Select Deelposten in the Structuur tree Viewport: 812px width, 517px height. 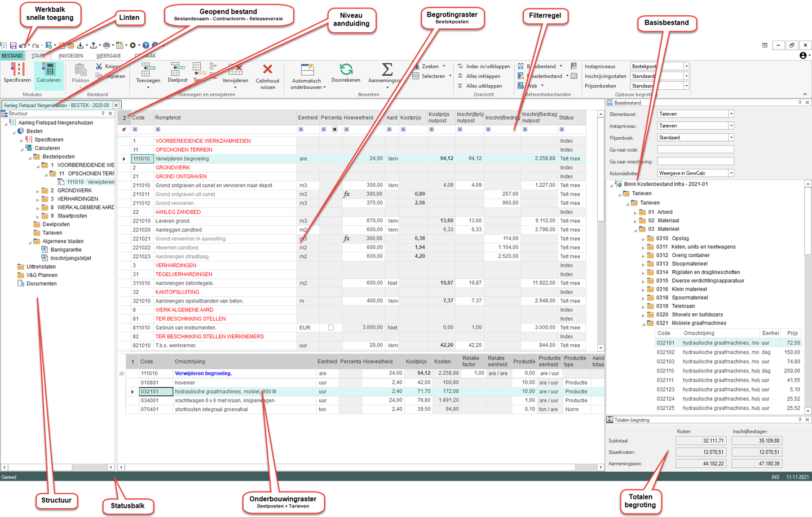click(x=56, y=225)
